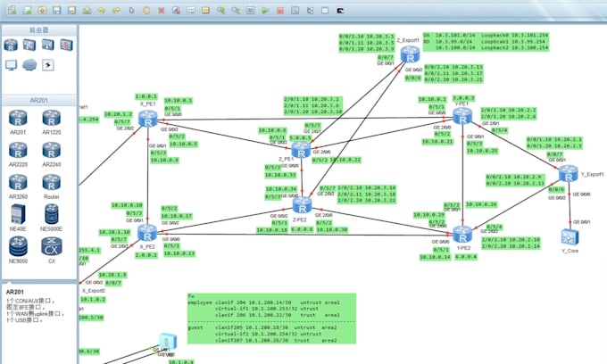Click the '2.0.0.2' label under X_PE2
This screenshot has width=607, height=364.
[x=146, y=255]
